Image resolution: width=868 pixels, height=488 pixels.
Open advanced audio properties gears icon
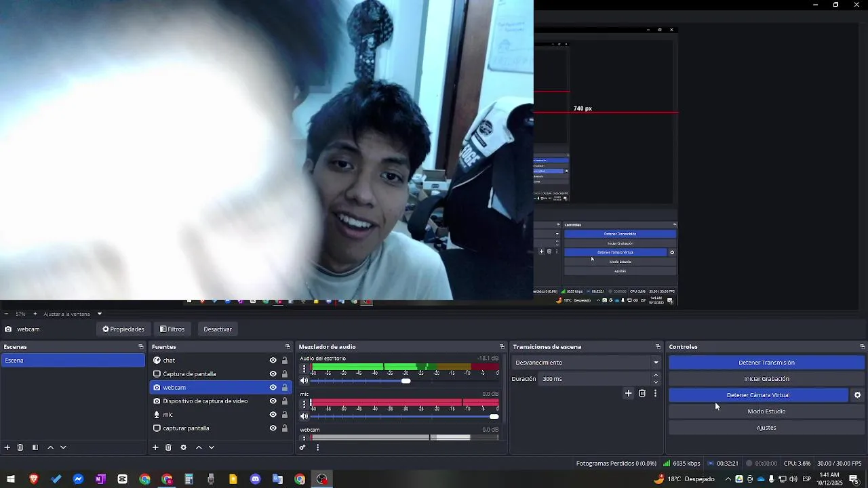pyautogui.click(x=302, y=447)
